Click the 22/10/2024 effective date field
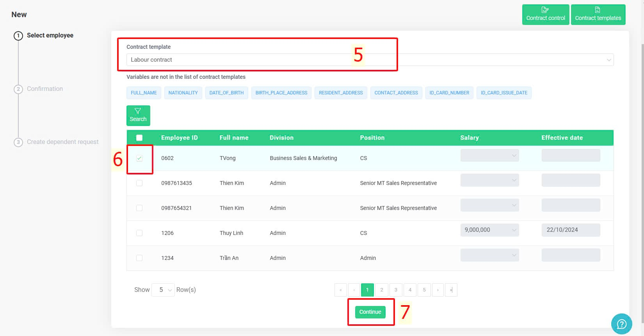Image resolution: width=644 pixels, height=336 pixels. click(x=571, y=230)
